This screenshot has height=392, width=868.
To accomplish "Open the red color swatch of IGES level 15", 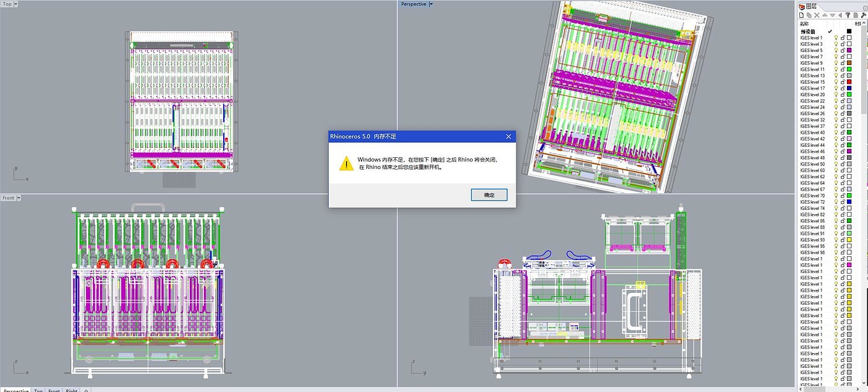I will tap(849, 82).
